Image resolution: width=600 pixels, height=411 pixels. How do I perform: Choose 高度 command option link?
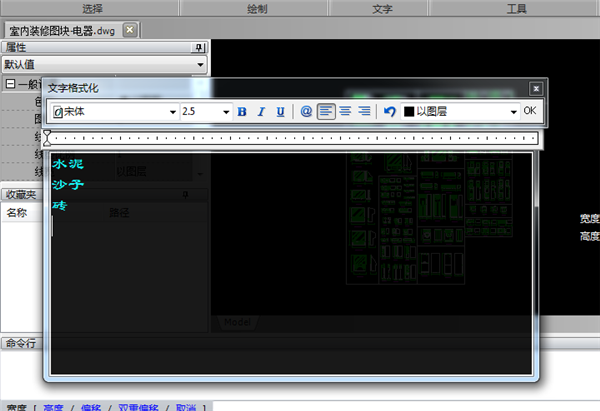[x=53, y=408]
